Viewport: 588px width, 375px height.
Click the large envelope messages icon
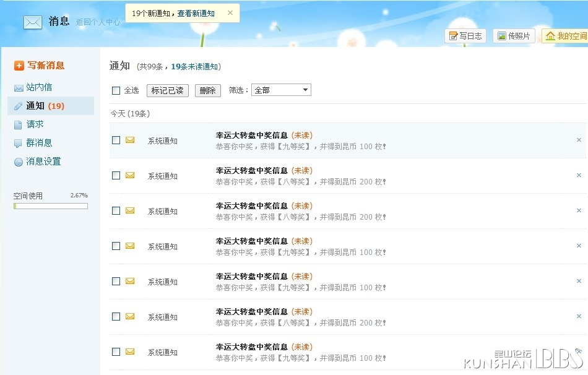point(32,22)
